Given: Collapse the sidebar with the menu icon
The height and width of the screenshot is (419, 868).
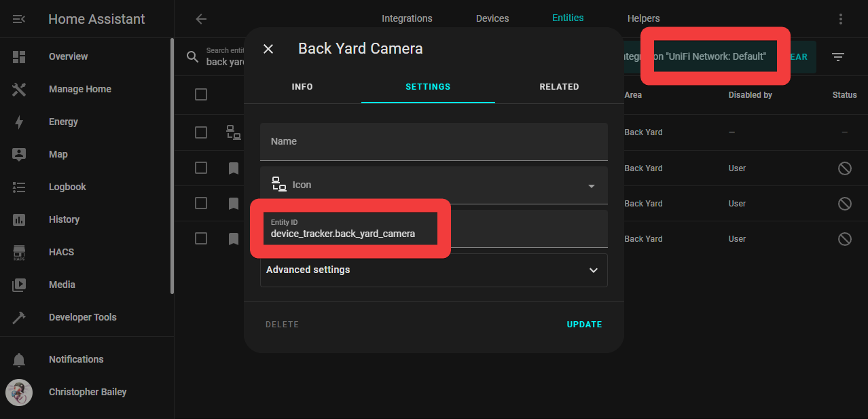Looking at the screenshot, I should pyautogui.click(x=19, y=19).
